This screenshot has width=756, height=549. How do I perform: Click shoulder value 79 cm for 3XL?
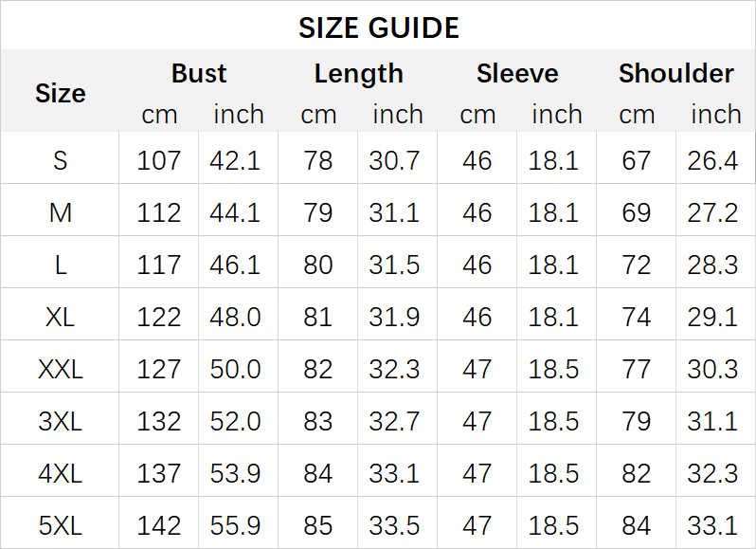click(637, 420)
